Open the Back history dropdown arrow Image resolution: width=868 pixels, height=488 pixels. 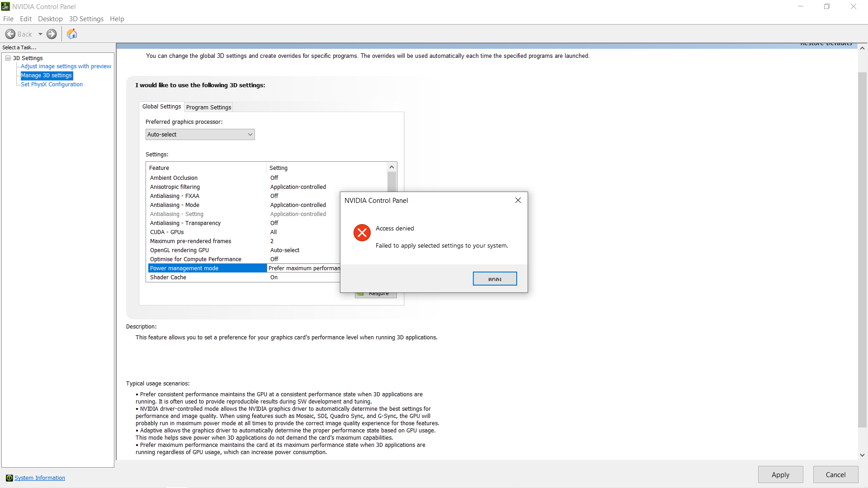(40, 34)
